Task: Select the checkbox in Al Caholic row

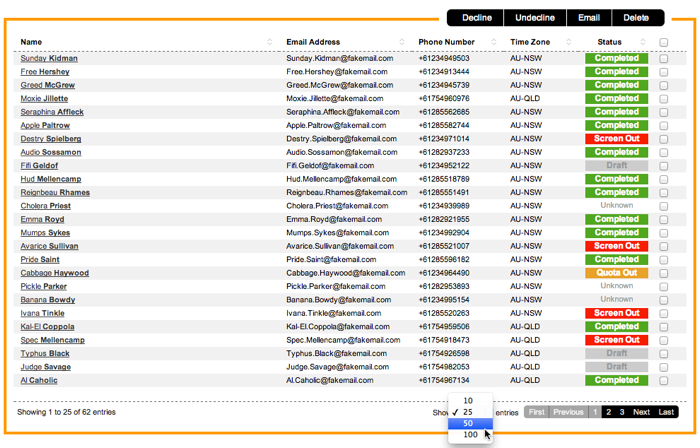Action: coord(664,381)
